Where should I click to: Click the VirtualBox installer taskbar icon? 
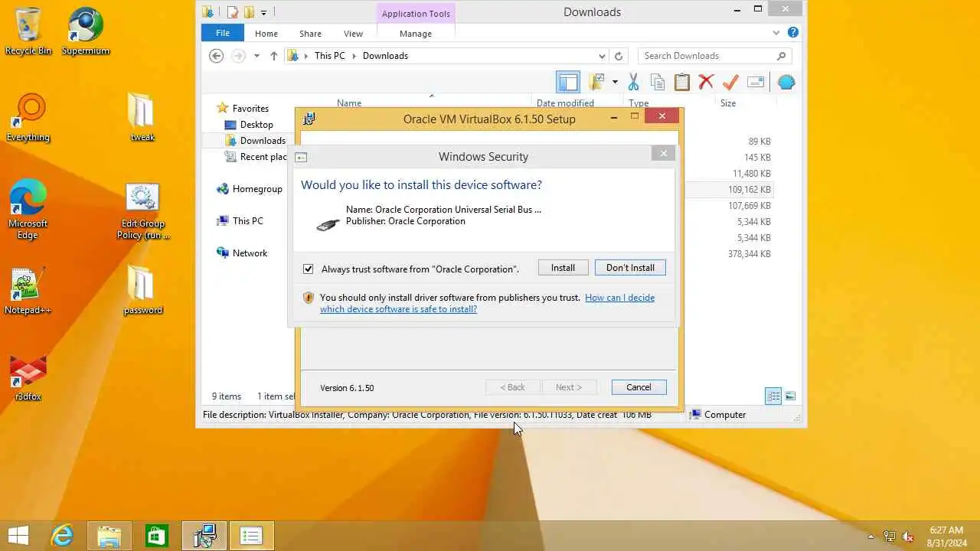tap(204, 536)
